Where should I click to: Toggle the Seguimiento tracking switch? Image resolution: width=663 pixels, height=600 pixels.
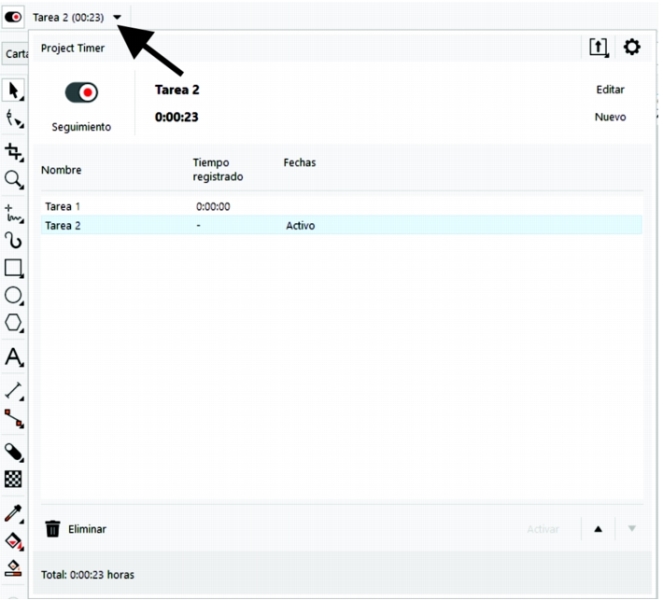pyautogui.click(x=82, y=93)
